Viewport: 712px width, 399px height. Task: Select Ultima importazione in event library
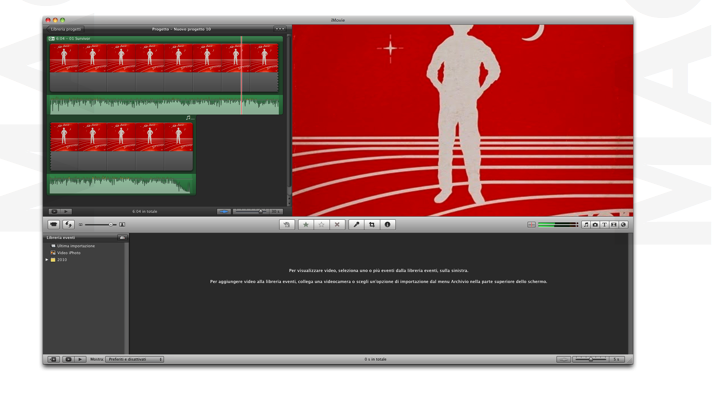coord(75,246)
